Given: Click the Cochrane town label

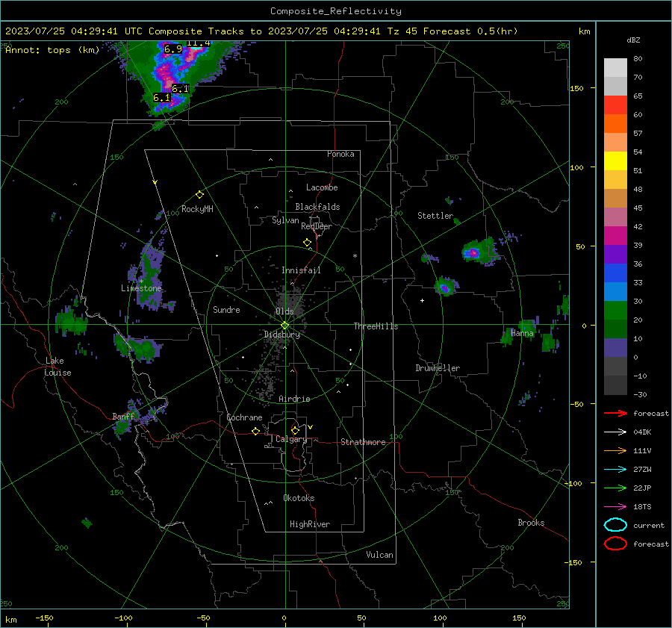Looking at the screenshot, I should 244,417.
